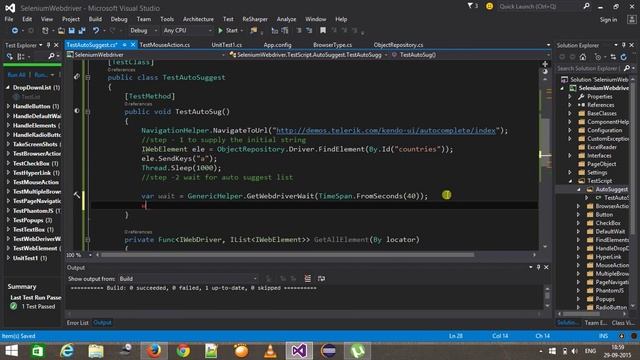Screen dimensions: 640x360
Task: Click the feedback smiley icon
Action: point(489,7)
